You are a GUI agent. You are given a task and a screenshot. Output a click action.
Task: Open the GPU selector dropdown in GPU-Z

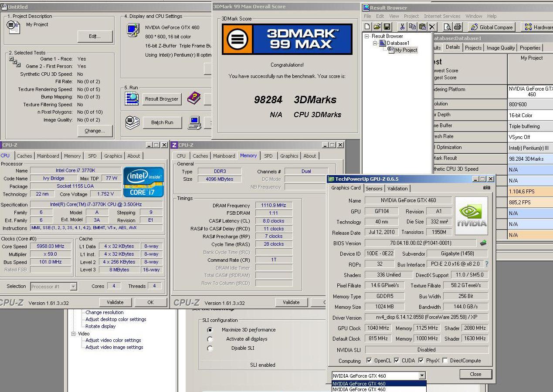point(421,375)
